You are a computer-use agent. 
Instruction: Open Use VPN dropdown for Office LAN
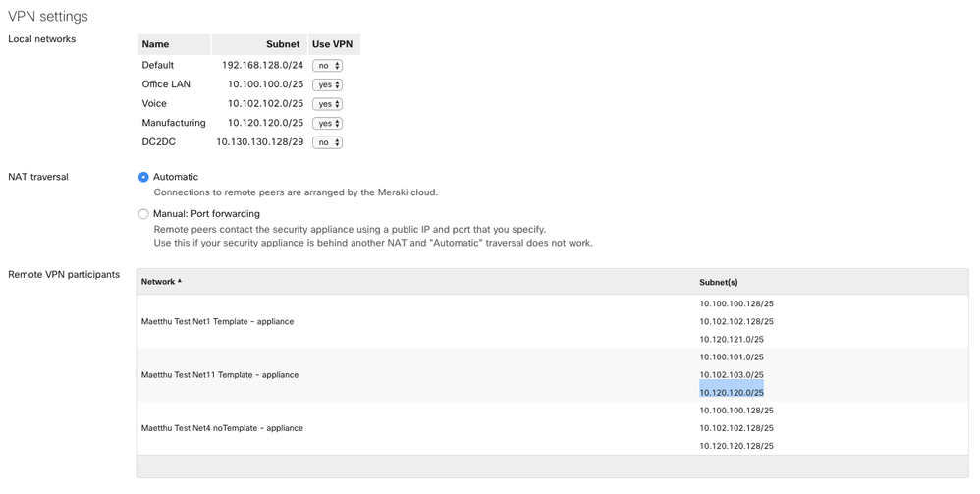click(327, 85)
